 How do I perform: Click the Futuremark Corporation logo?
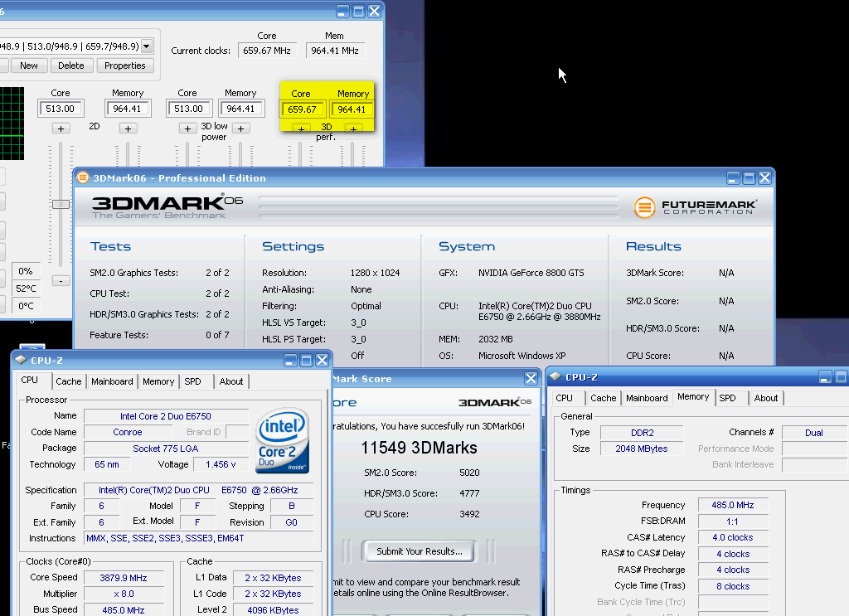click(695, 207)
